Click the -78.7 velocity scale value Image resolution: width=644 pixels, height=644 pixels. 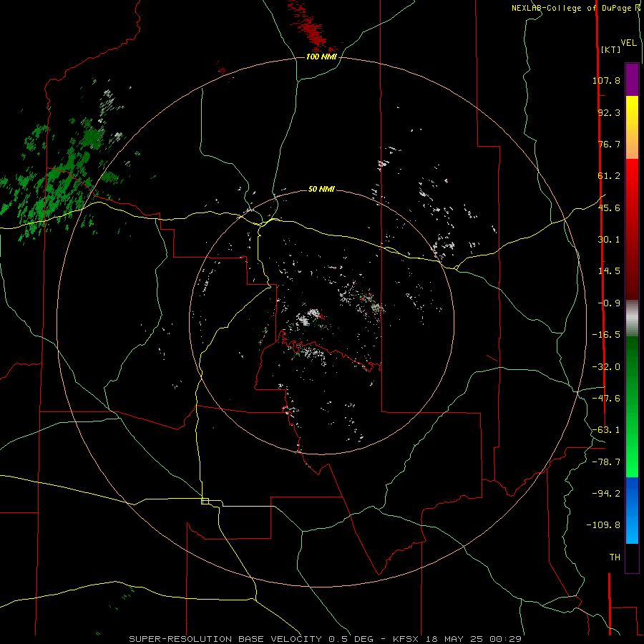[x=606, y=462]
